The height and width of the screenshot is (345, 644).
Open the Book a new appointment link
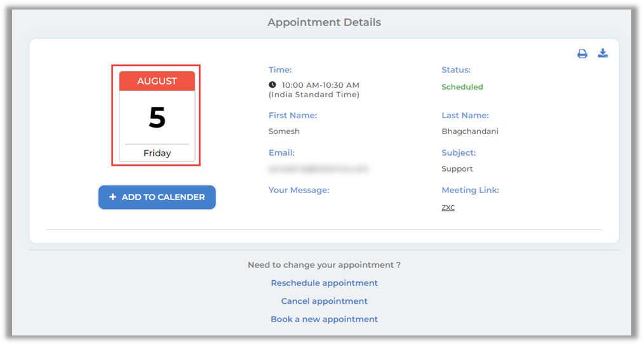click(x=324, y=319)
